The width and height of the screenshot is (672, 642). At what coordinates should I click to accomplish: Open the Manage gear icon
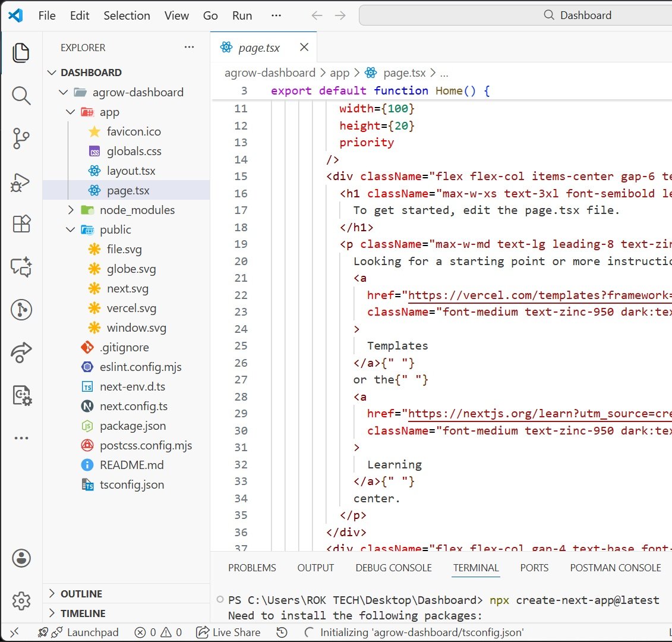21,601
